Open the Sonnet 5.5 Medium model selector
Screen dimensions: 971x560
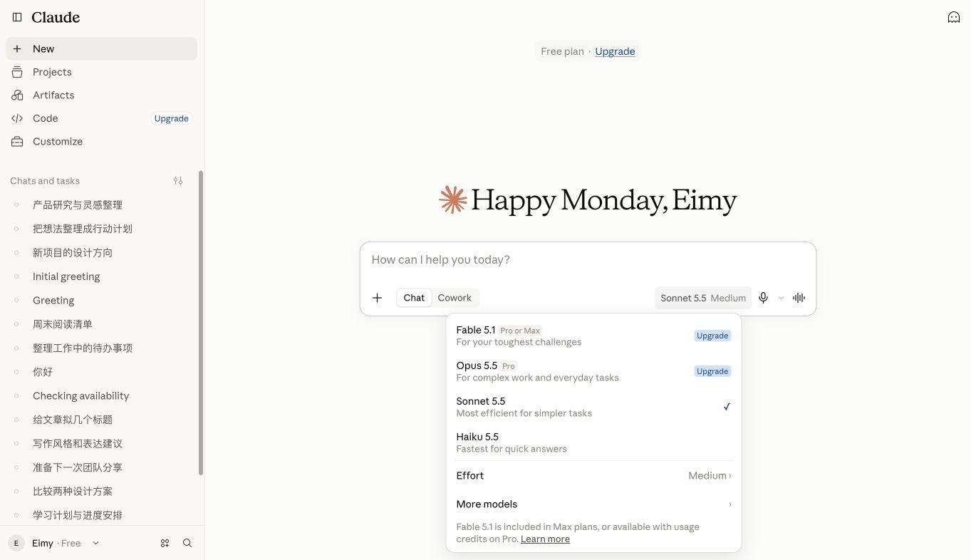point(703,298)
